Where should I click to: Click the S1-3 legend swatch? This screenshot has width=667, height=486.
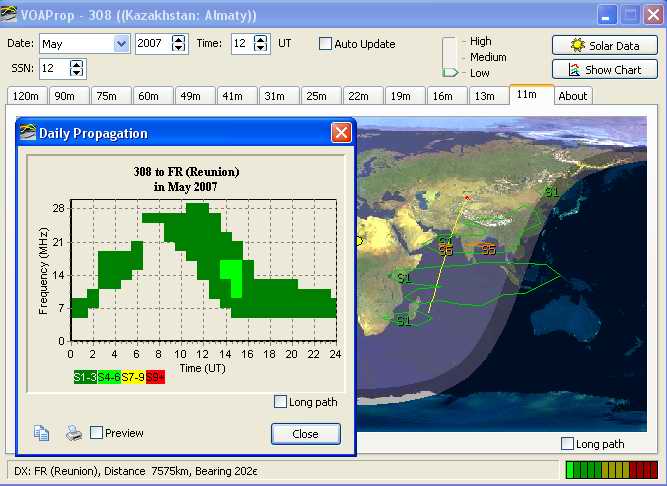85,377
